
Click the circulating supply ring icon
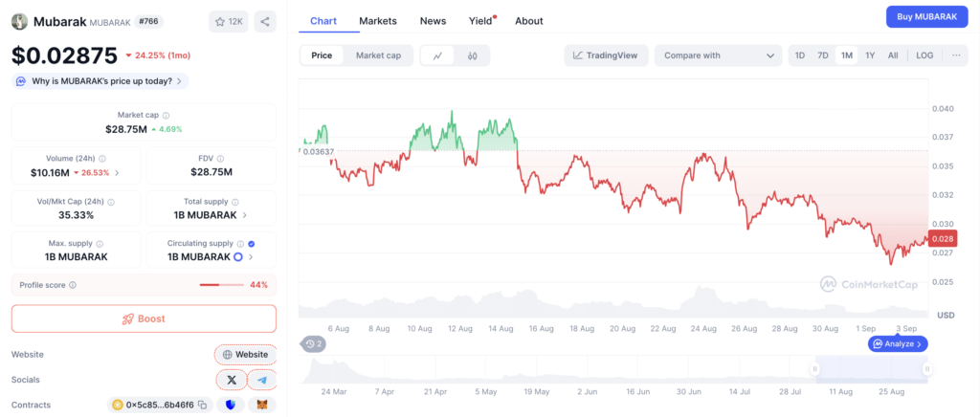(x=237, y=256)
